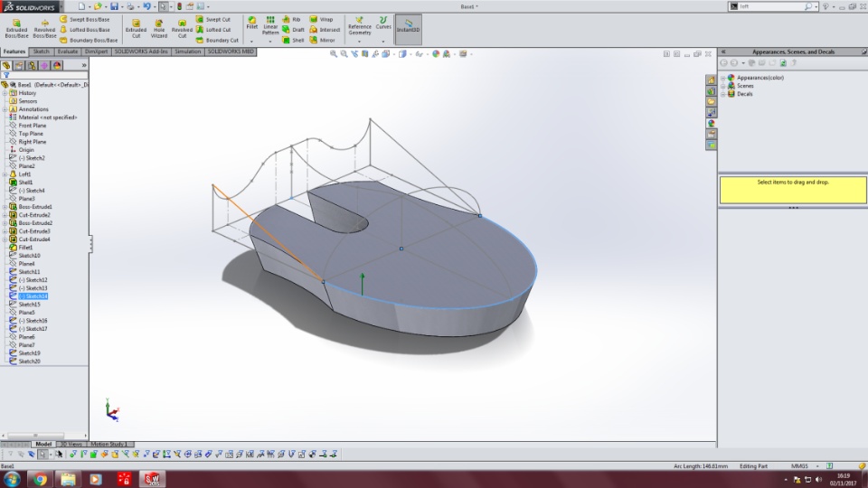Screen dimensions: 868x488
Task: Select the Revolved Cut tool
Action: pos(182,29)
